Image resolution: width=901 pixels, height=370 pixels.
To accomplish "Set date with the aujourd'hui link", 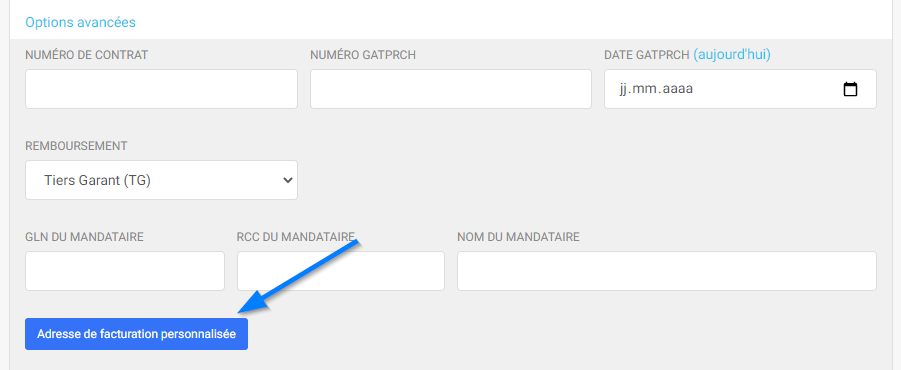I will click(732, 55).
